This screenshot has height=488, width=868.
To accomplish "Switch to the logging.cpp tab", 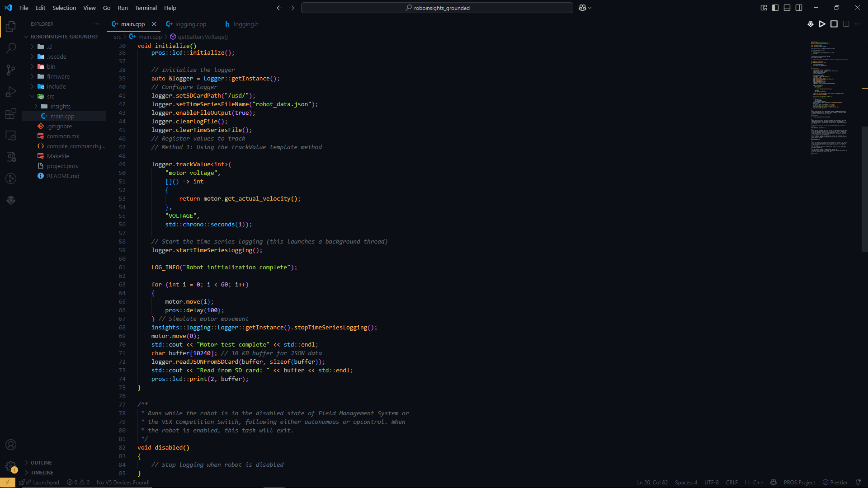I will click(x=190, y=24).
